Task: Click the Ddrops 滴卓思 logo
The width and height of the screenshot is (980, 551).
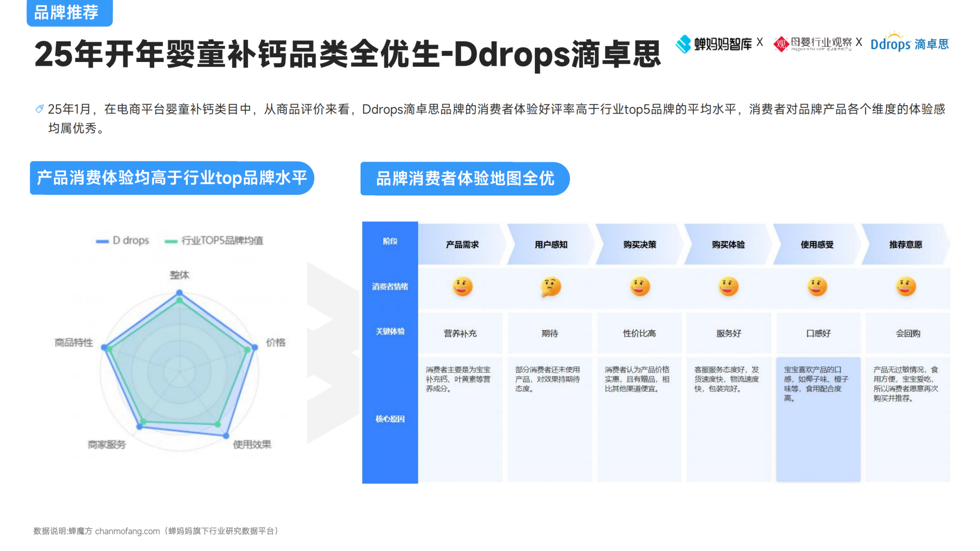Action: coord(909,43)
